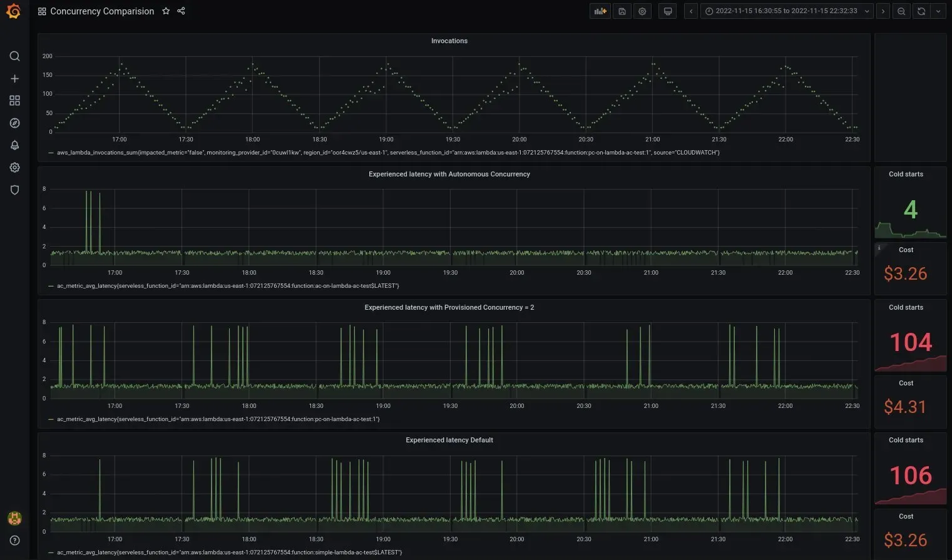Open the search dashboards icon
This screenshot has width=952, height=560.
(14, 56)
